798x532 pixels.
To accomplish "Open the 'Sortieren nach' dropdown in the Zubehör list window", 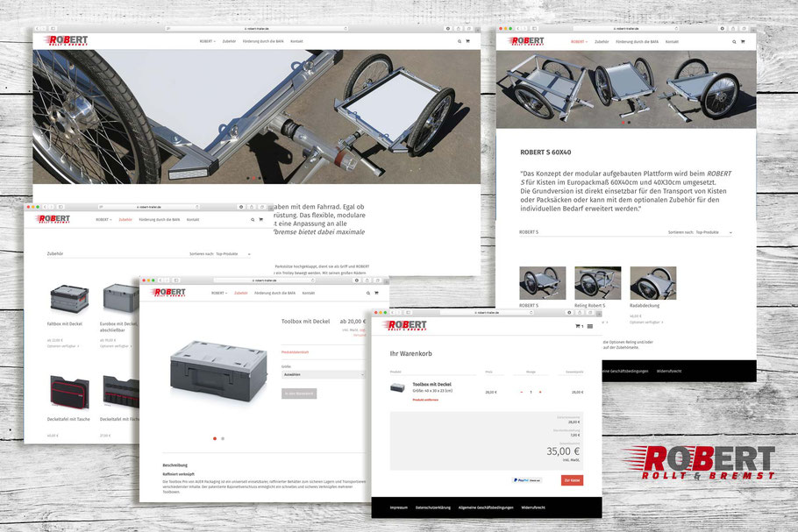I will [220, 254].
